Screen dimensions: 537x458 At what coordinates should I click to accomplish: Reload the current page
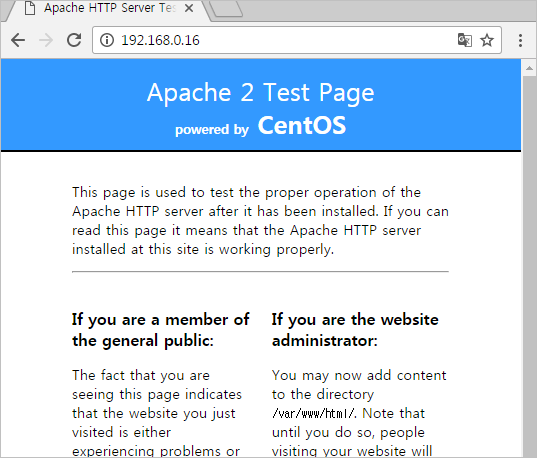click(x=74, y=40)
